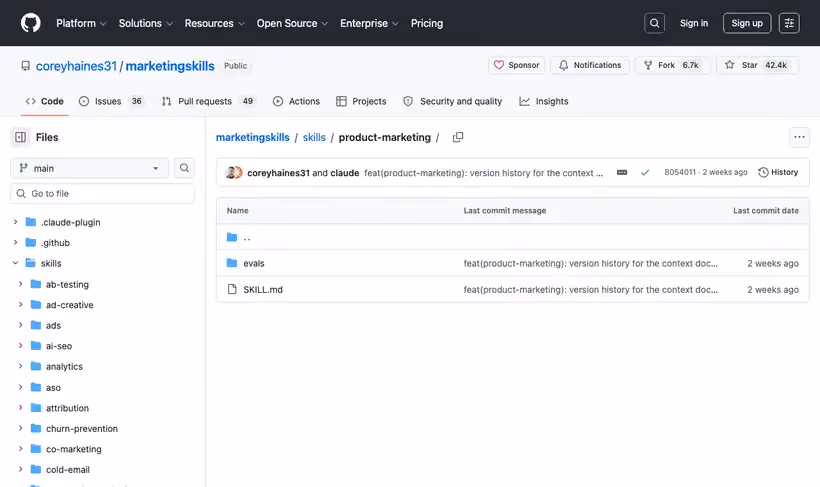Switch to the Actions tab
This screenshot has height=487, width=820.
(x=296, y=101)
